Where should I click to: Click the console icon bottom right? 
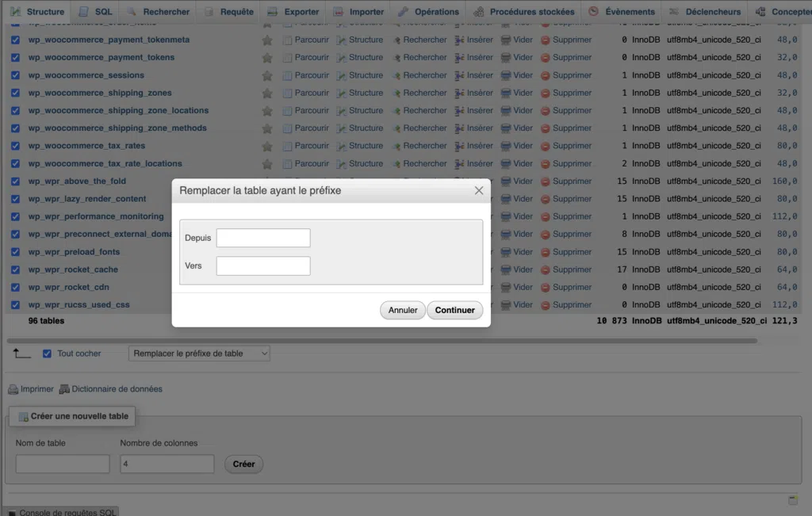pyautogui.click(x=793, y=499)
